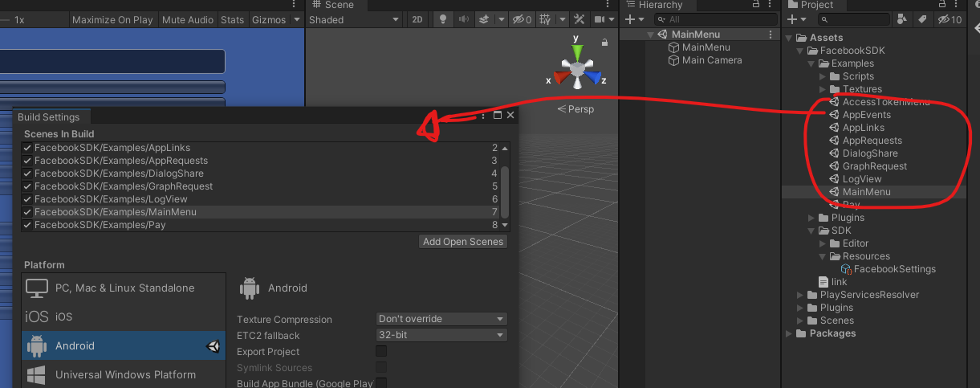The image size is (980, 388).
Task: Expand the Textures folder
Action: click(823, 89)
